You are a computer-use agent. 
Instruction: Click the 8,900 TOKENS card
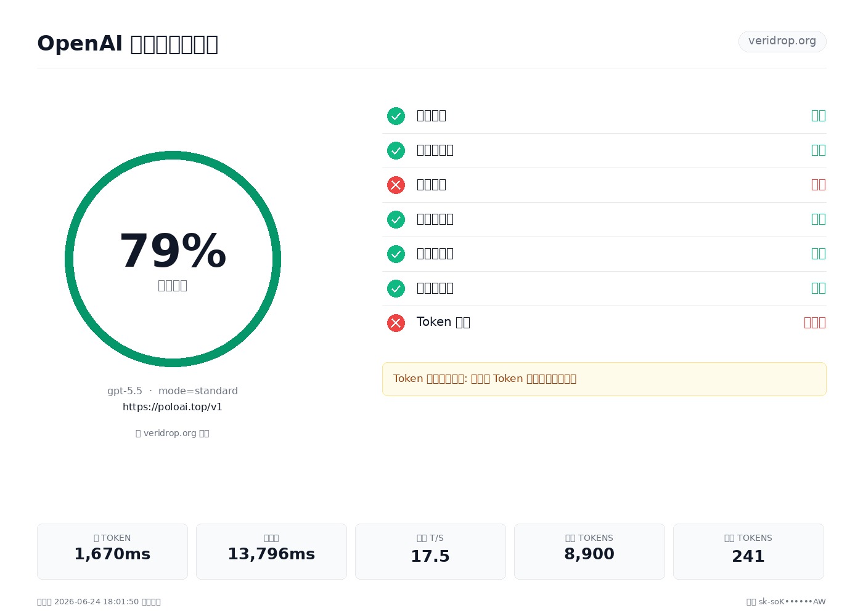[589, 551]
